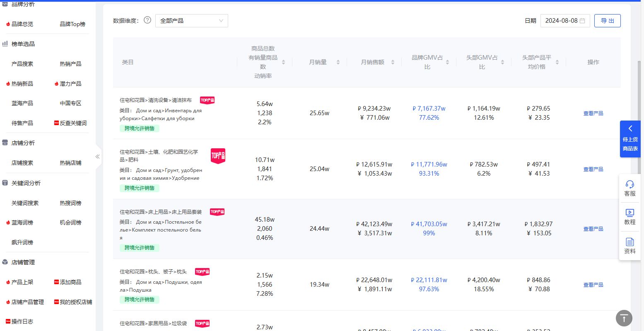This screenshot has height=331, width=644.
Task: Click the 榜单选品 bar chart icon
Action: (5, 43)
